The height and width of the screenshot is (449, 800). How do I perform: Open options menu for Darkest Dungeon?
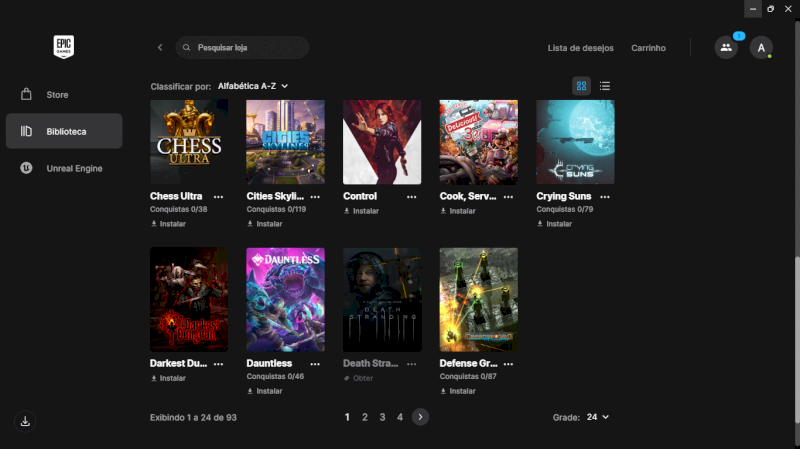tap(218, 364)
